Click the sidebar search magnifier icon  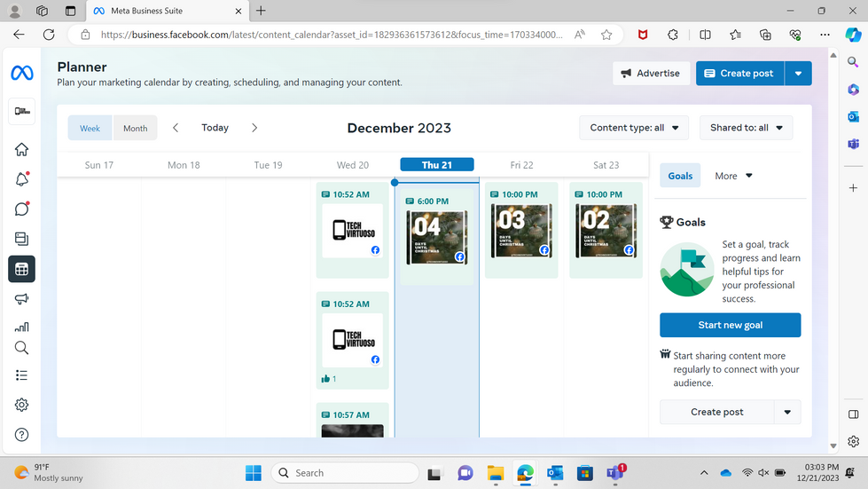(x=21, y=348)
